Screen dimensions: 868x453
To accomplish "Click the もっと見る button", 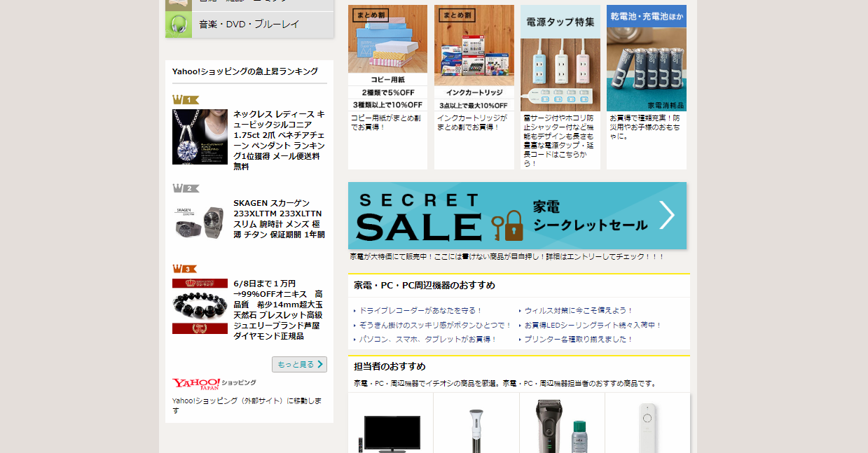I will [x=299, y=364].
